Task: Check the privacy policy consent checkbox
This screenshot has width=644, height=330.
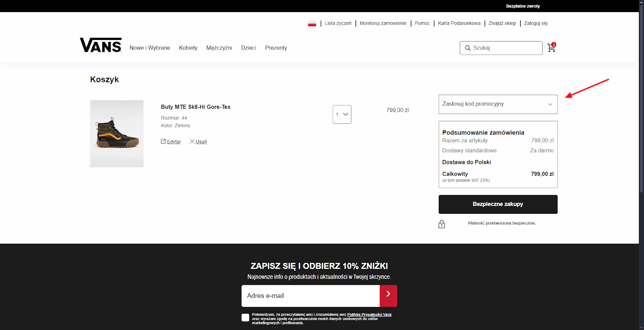Action: pos(245,318)
